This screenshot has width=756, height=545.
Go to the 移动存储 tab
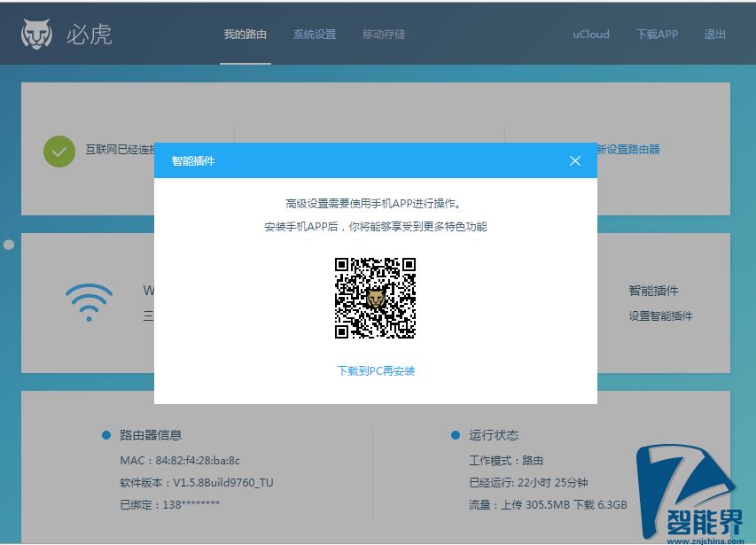pos(383,35)
